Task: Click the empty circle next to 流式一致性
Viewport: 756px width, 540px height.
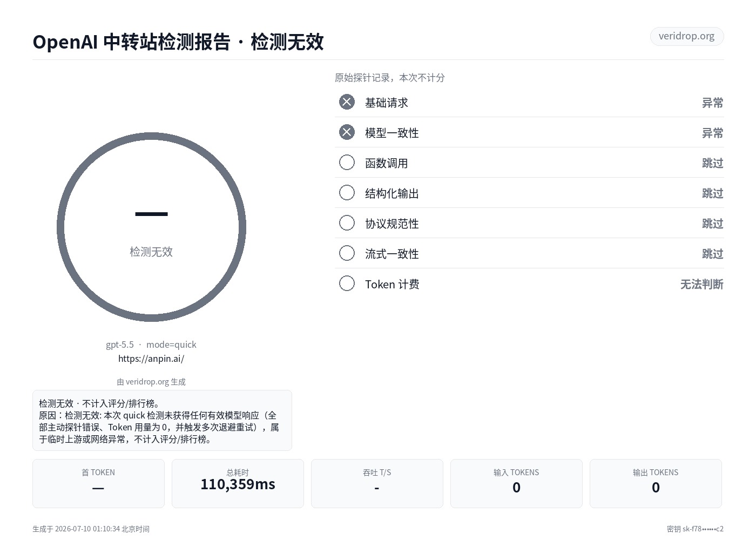Action: coord(347,253)
